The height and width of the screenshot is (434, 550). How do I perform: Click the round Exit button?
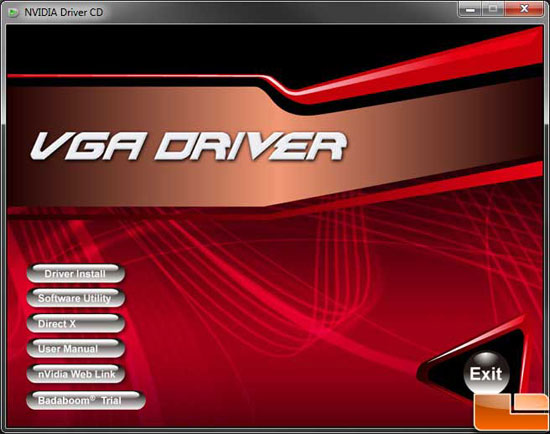[x=486, y=373]
